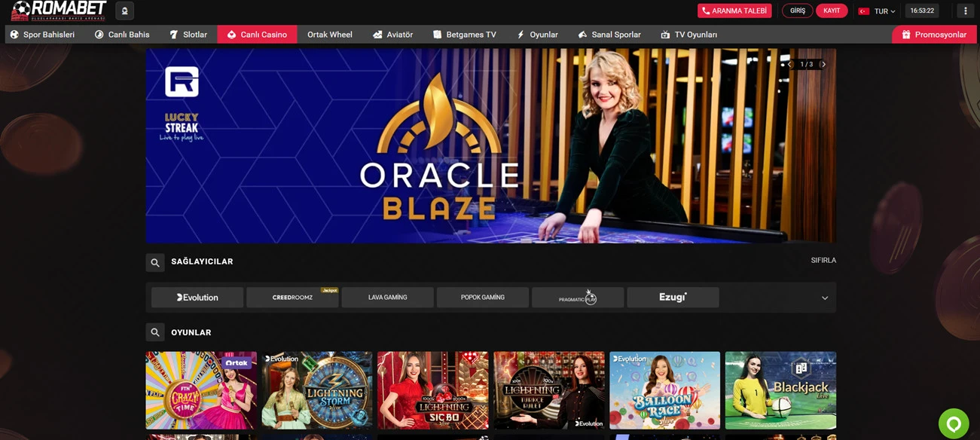Image resolution: width=980 pixels, height=440 pixels.
Task: Filter by CreedRoomz provider
Action: pos(292,298)
